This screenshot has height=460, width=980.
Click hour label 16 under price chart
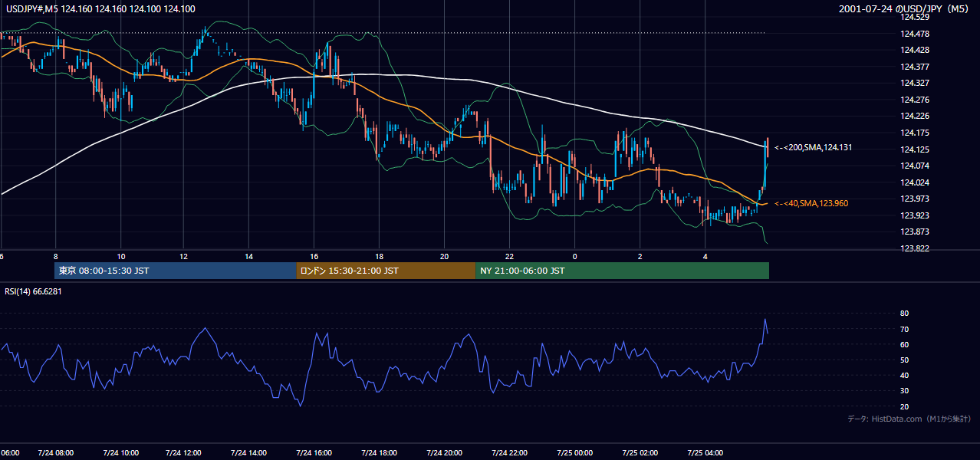[x=314, y=257]
